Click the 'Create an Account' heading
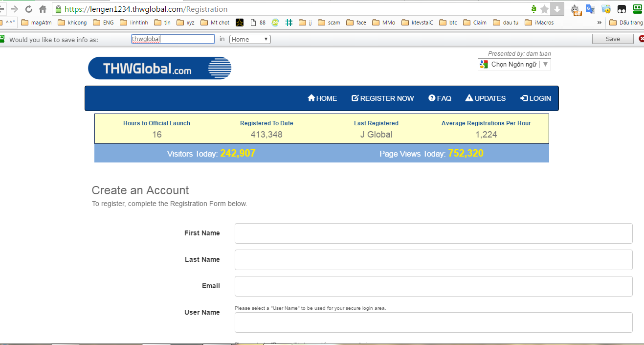 (x=140, y=190)
